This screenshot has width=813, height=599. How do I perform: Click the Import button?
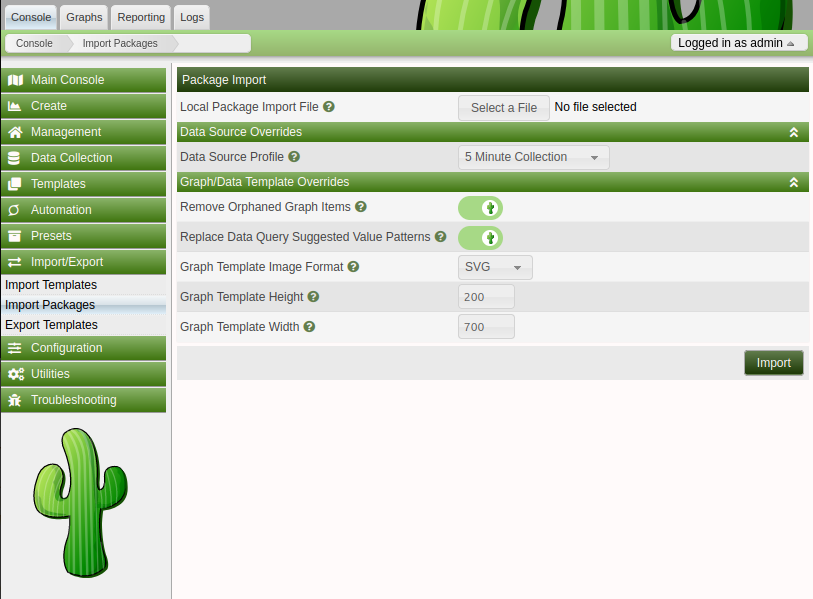[774, 363]
